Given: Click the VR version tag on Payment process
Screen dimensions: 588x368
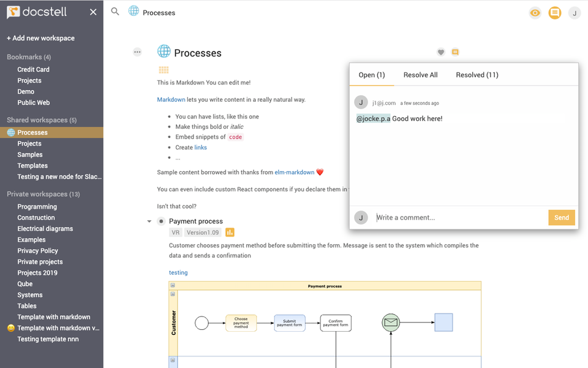Looking at the screenshot, I should click(x=175, y=232).
